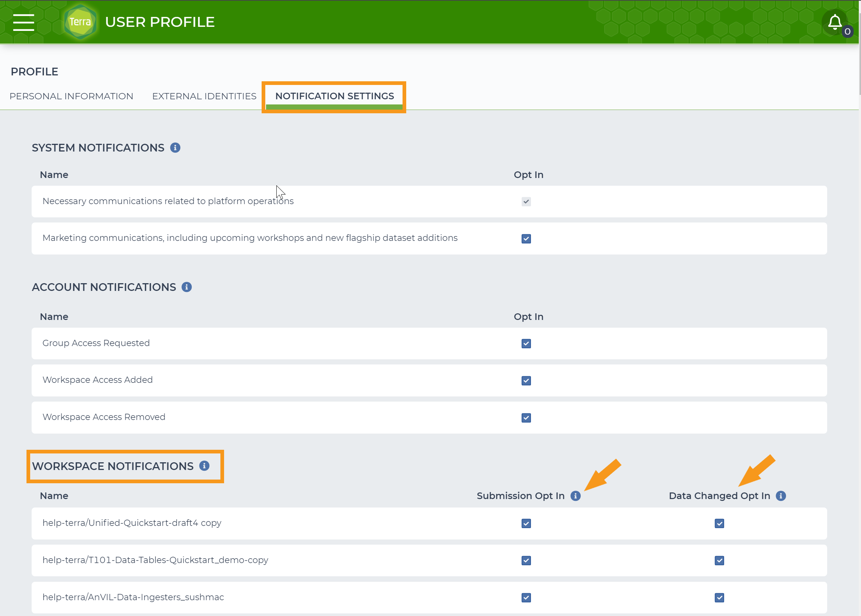Toggle Workspace Access Removed checkbox
The height and width of the screenshot is (616, 861).
point(526,418)
